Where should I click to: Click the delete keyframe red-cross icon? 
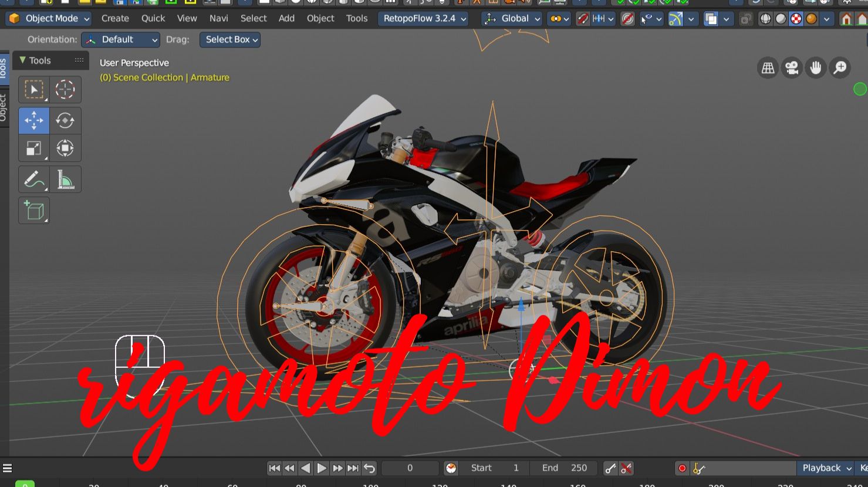(626, 468)
